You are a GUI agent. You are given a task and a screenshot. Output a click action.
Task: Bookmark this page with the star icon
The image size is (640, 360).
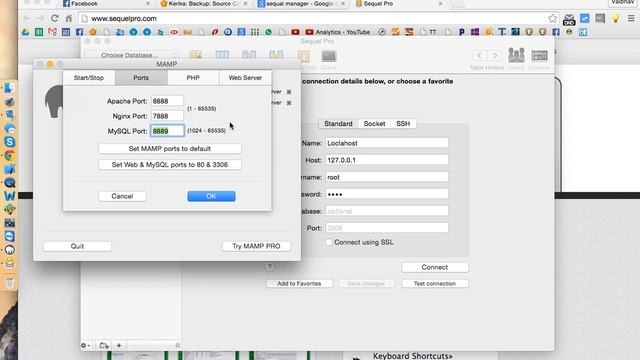point(553,18)
